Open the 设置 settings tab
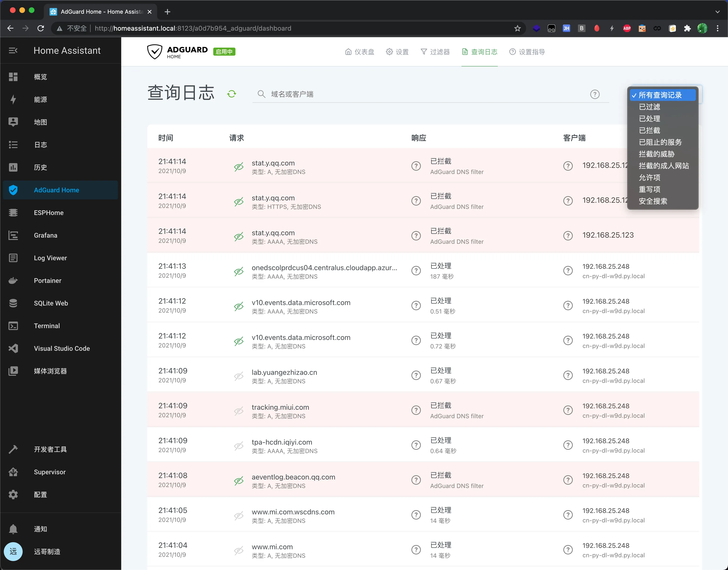The height and width of the screenshot is (570, 728). (x=397, y=52)
